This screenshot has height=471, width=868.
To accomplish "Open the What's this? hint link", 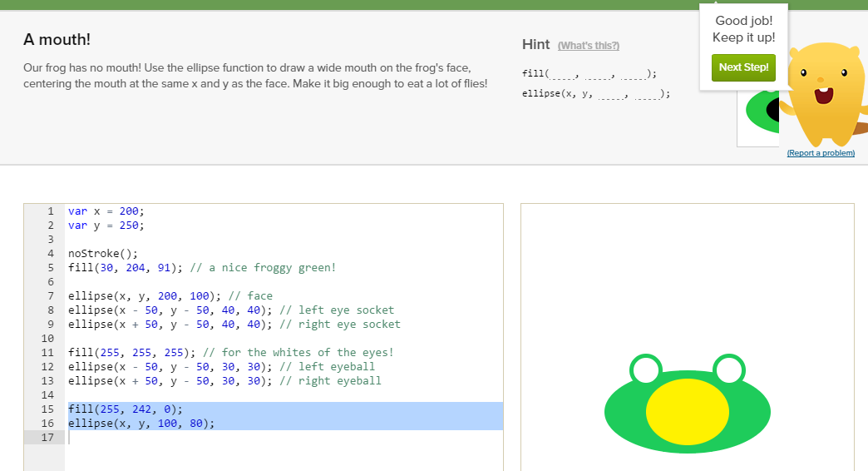I will (x=589, y=46).
